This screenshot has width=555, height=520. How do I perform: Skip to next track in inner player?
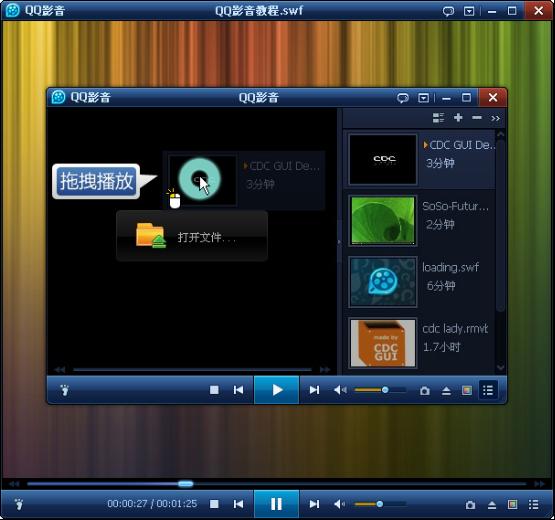tap(314, 390)
